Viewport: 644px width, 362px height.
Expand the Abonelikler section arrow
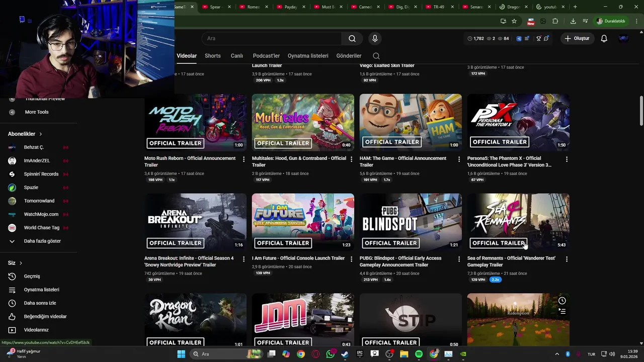pyautogui.click(x=41, y=134)
